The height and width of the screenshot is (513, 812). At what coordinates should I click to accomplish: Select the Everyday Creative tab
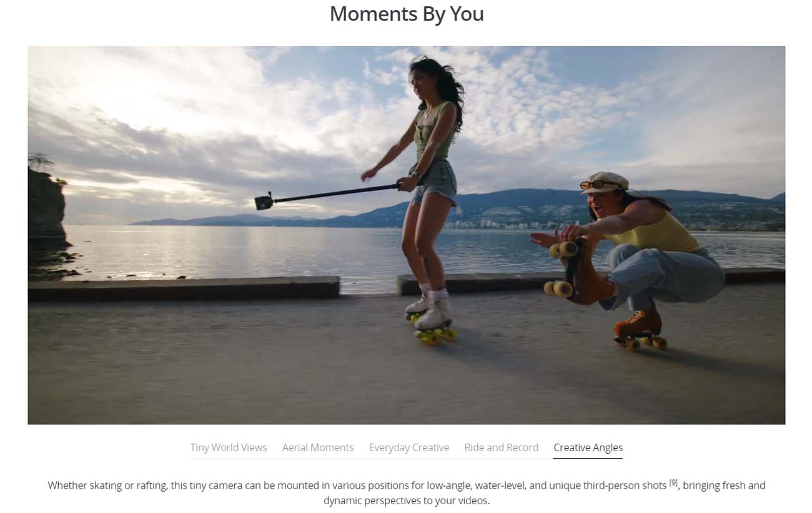click(409, 447)
